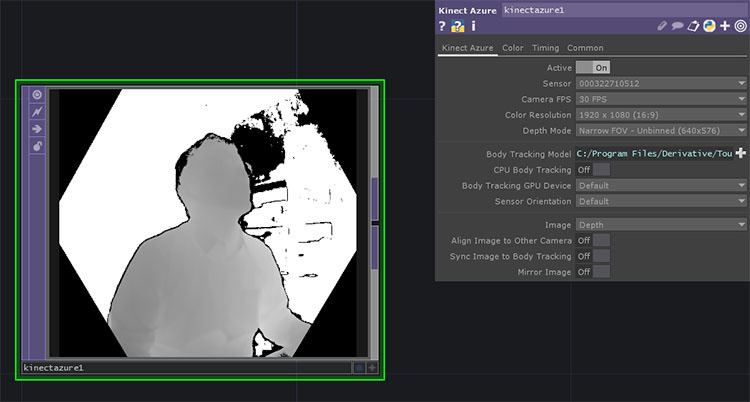This screenshot has width=750, height=402.
Task: Click the blue display flag at node bottom
Action: click(x=359, y=368)
